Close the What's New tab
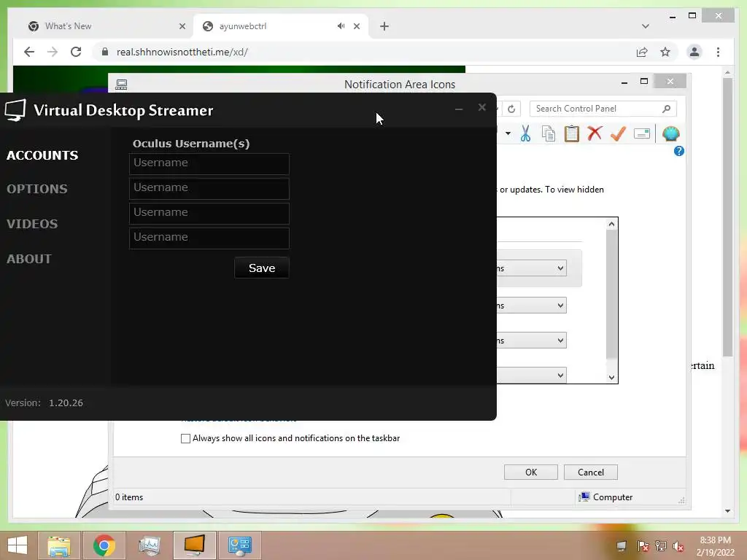Image resolution: width=747 pixels, height=560 pixels. pyautogui.click(x=182, y=26)
